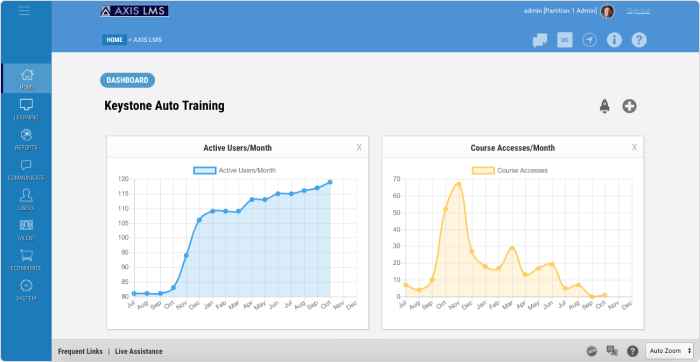This screenshot has width=700, height=362.
Task: Toggle the Active Users/Month legend series
Action: 234,171
